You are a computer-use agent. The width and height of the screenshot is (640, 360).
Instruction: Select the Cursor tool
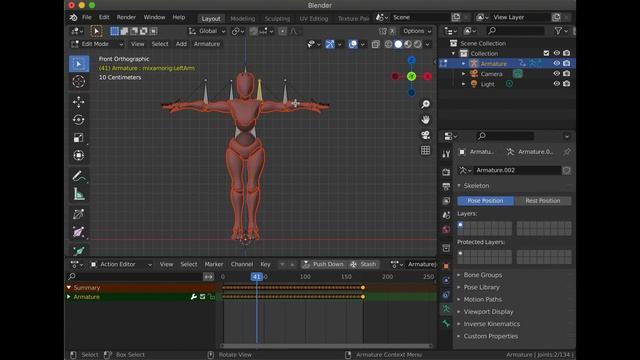point(79,82)
